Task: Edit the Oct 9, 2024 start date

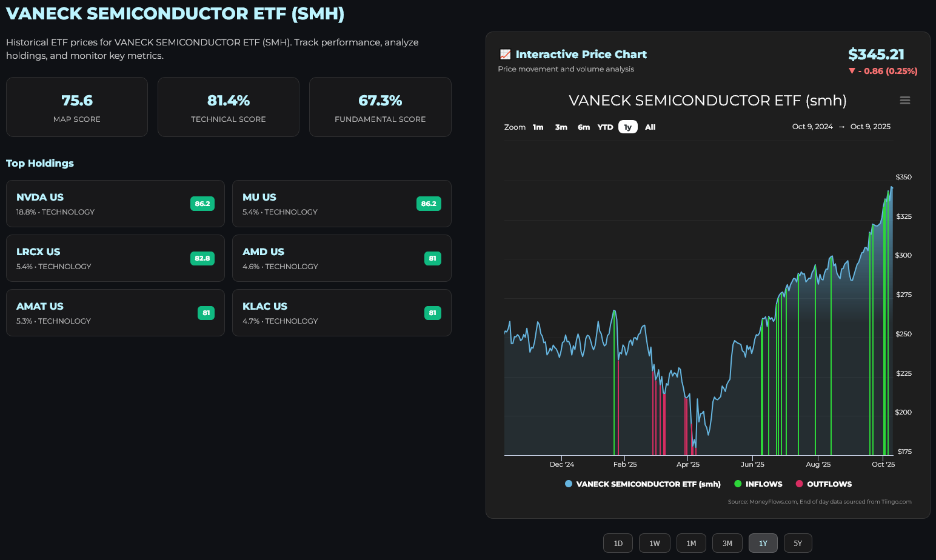Action: tap(812, 127)
